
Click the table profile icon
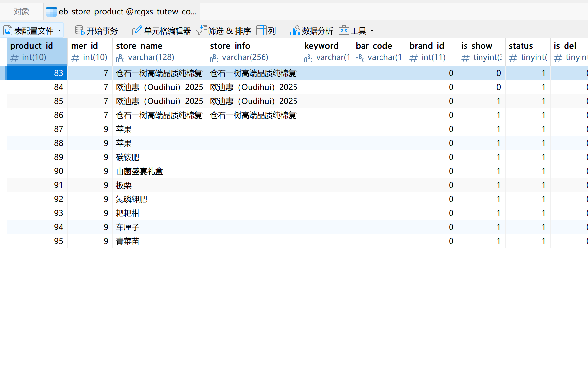point(8,31)
